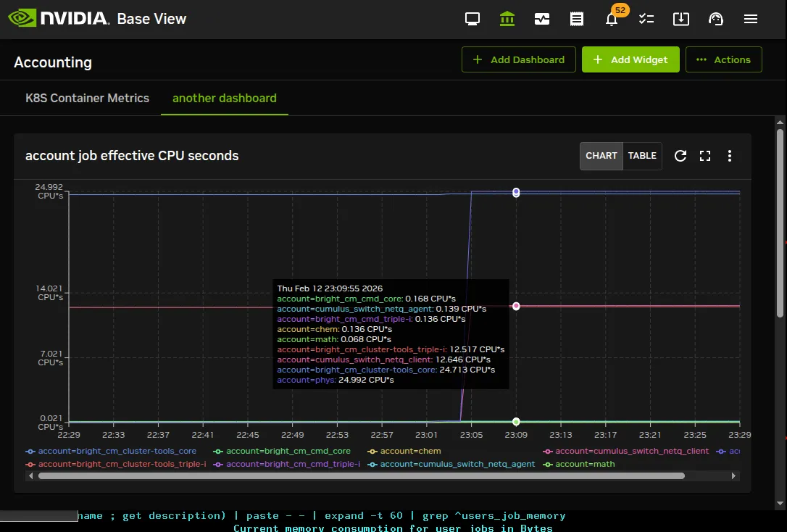787x532 pixels.
Task: Expand widget to fullscreen
Action: (705, 156)
